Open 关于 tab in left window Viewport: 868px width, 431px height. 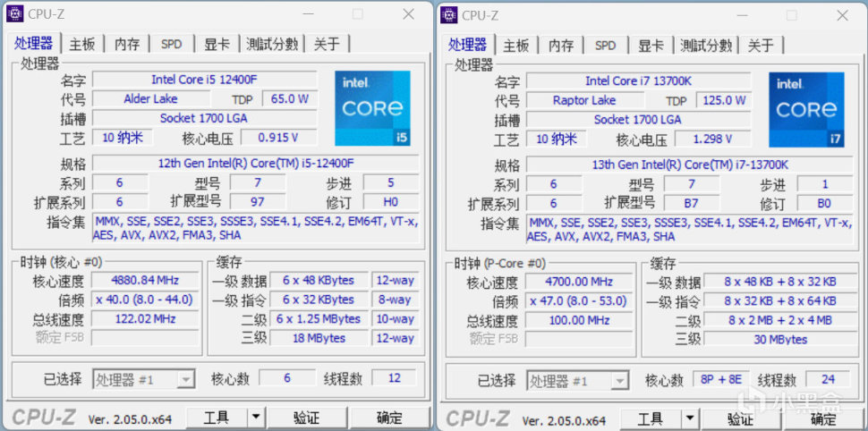coord(328,44)
